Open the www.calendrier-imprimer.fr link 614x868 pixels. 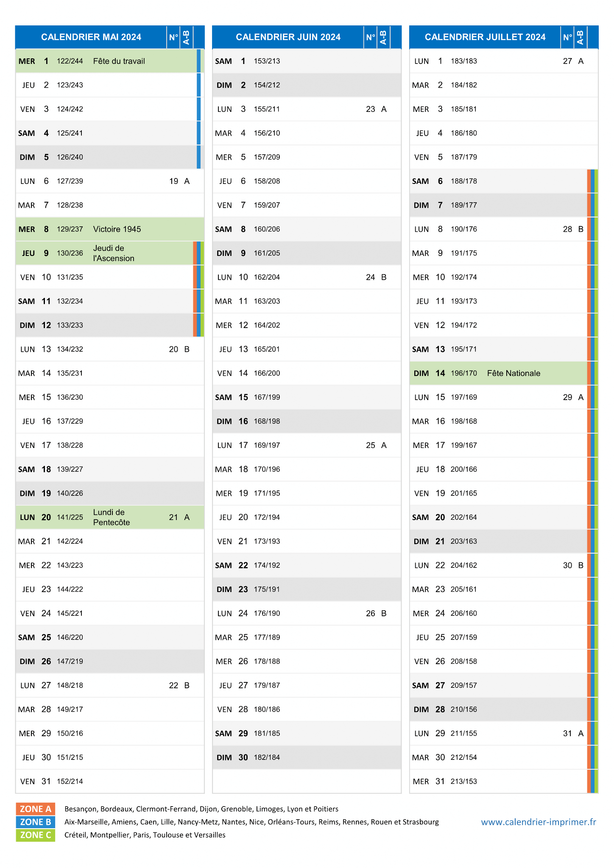pos(539,822)
